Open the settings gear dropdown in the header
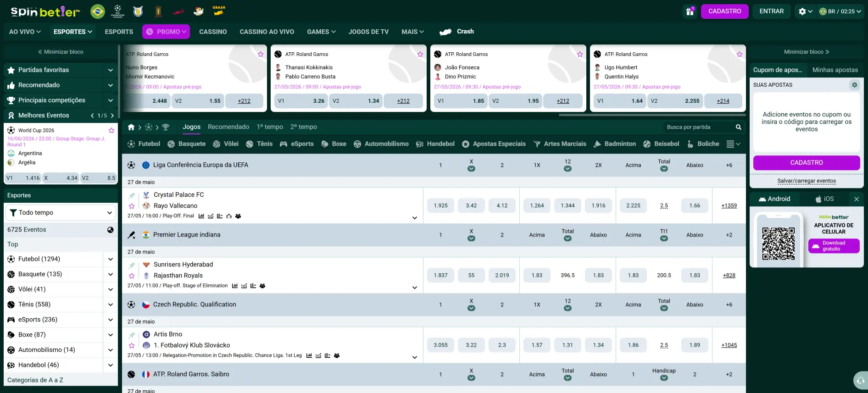Screen dimensions: 868x393 tap(805, 11)
